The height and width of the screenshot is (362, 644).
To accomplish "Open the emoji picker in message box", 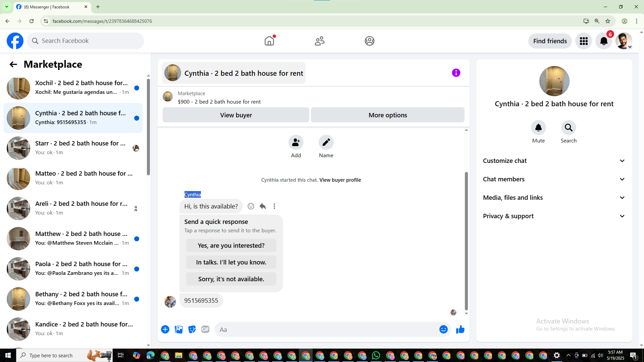I will click(443, 329).
